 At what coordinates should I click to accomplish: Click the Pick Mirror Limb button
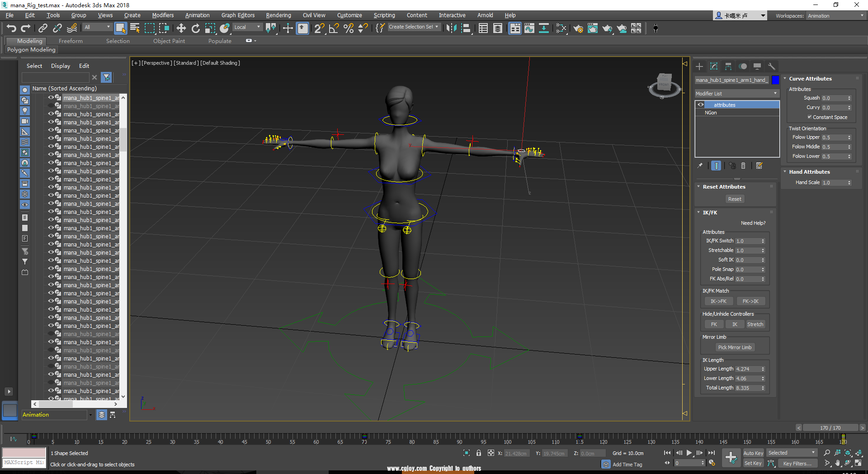click(735, 347)
